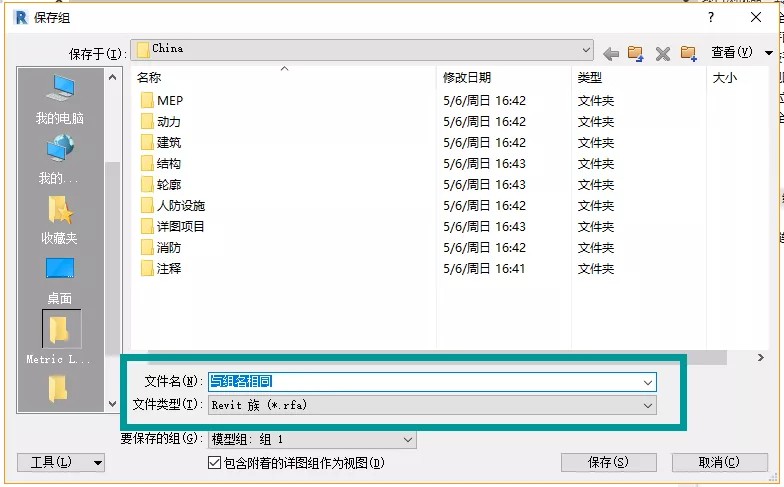The height and width of the screenshot is (487, 784).
Task: Click the 轮廓 folder icon
Action: (147, 184)
